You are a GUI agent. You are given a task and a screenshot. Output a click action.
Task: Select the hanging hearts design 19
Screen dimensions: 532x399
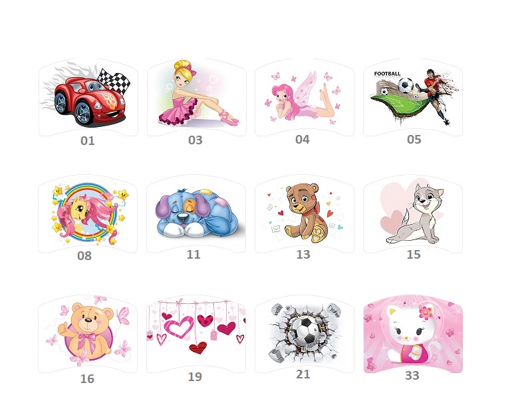[x=196, y=334]
